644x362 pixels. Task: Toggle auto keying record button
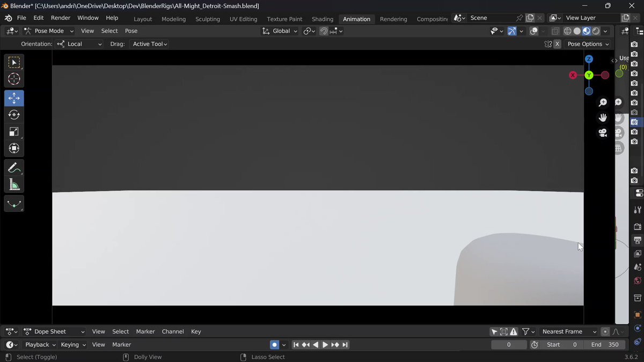(x=274, y=345)
